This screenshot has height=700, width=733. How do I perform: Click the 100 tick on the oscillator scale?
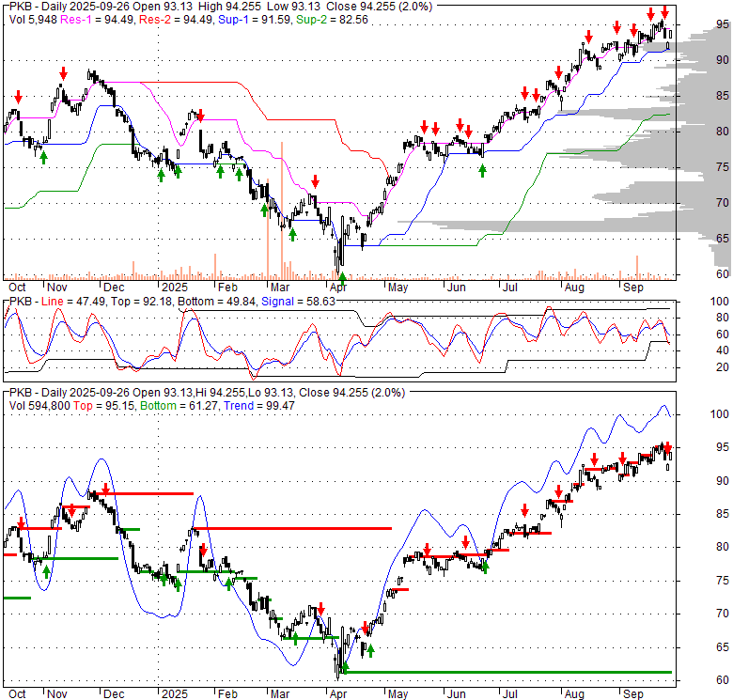[720, 302]
